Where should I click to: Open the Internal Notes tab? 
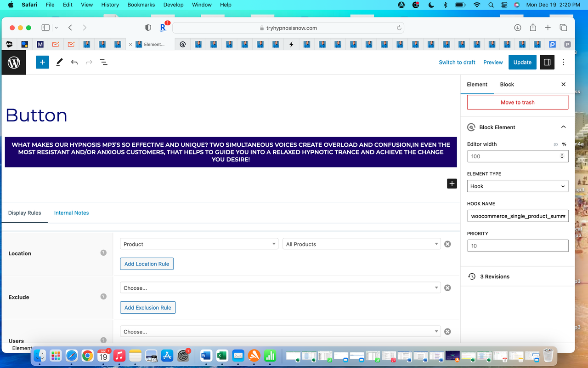(71, 213)
